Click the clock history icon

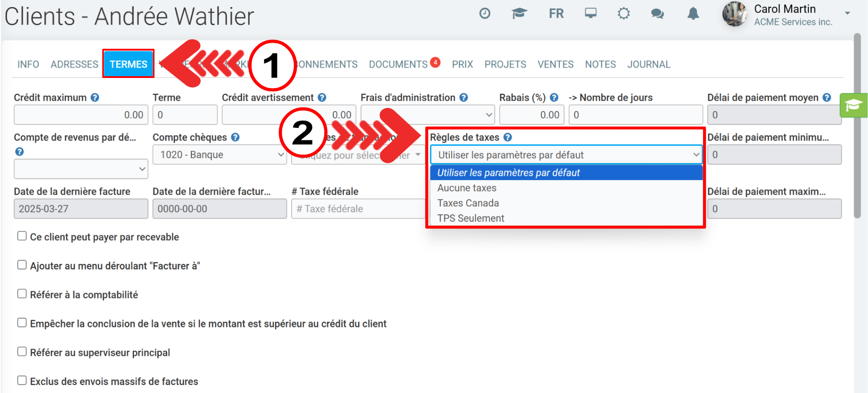pyautogui.click(x=485, y=14)
